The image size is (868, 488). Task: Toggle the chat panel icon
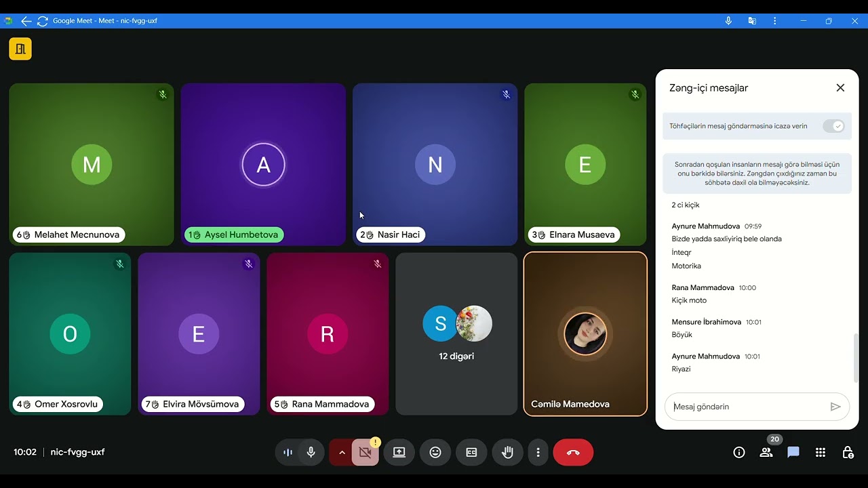click(793, 452)
